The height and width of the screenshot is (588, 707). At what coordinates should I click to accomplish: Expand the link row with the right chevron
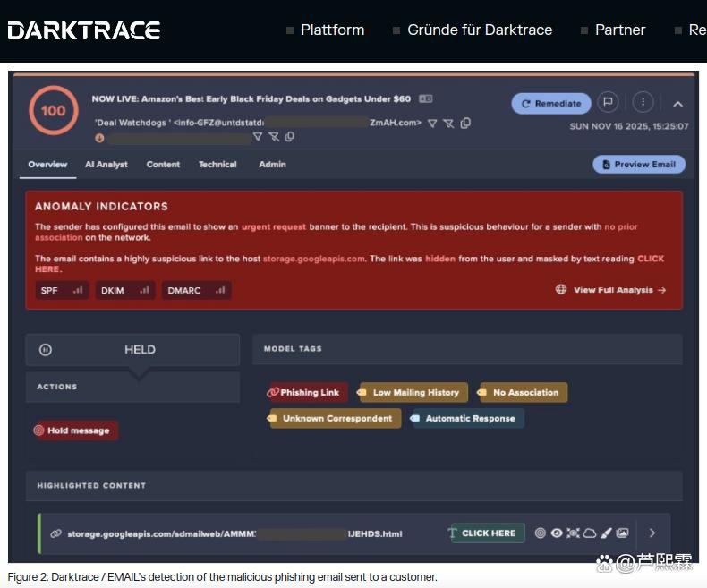[652, 533]
